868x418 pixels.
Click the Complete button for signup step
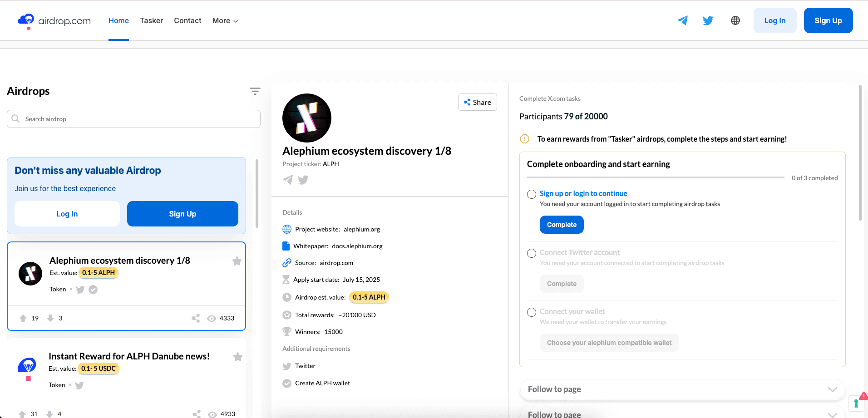(x=562, y=225)
